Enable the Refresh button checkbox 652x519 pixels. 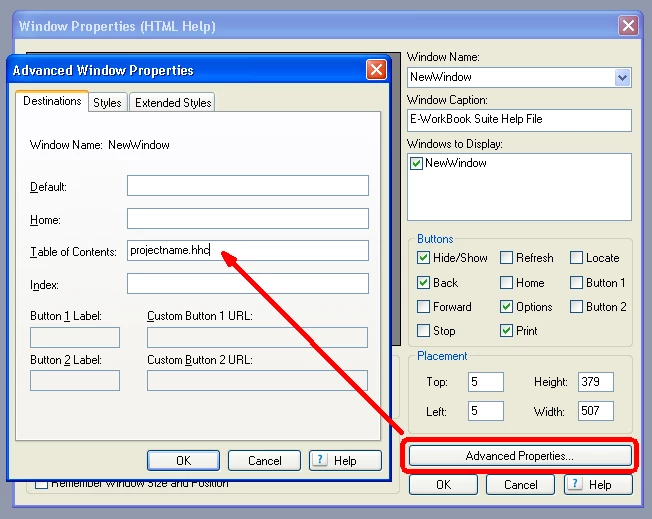(x=506, y=258)
